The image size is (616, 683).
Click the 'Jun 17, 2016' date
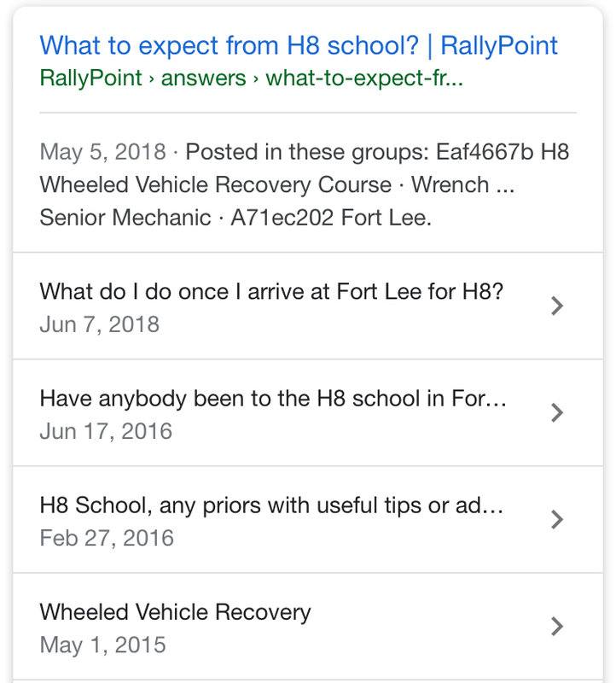106,432
